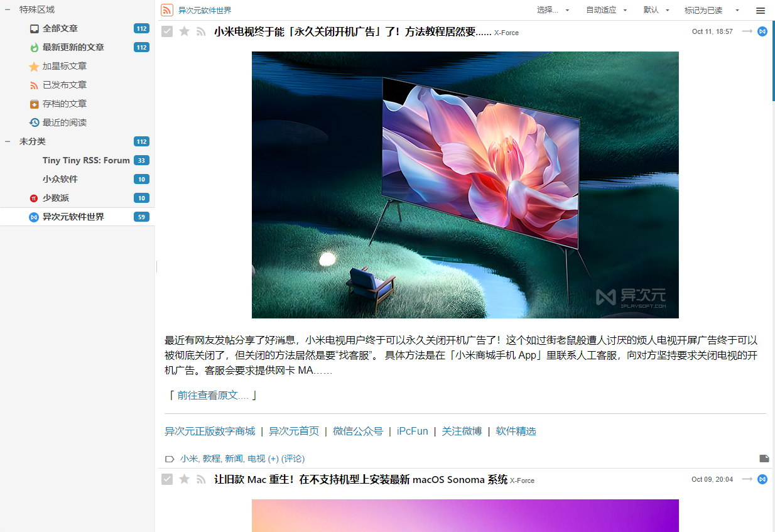Open the hamburger actions menu
775x532 pixels.
tap(761, 11)
